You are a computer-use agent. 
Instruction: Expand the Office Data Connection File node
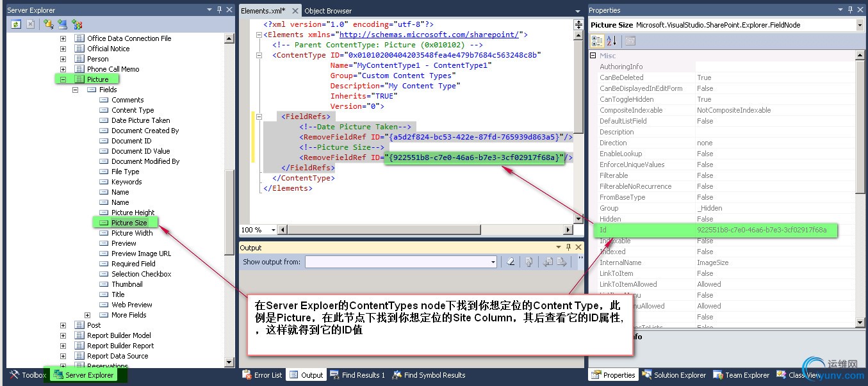pyautogui.click(x=63, y=38)
